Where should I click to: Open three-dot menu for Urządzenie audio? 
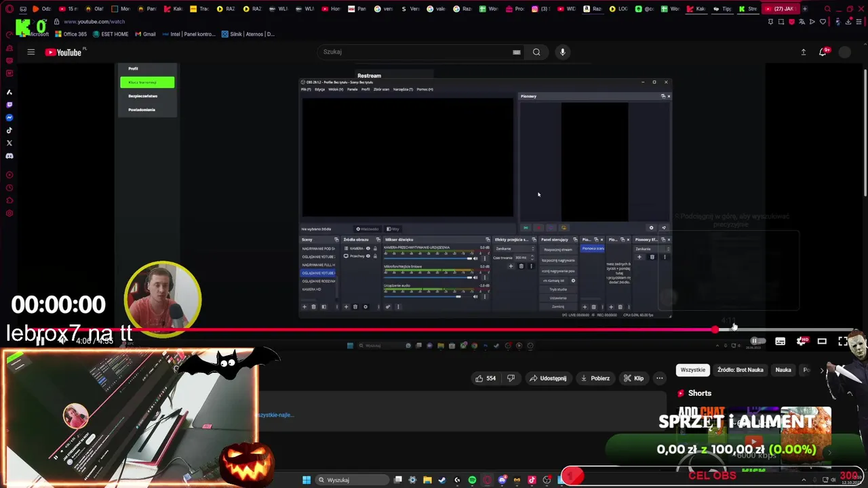[485, 296]
